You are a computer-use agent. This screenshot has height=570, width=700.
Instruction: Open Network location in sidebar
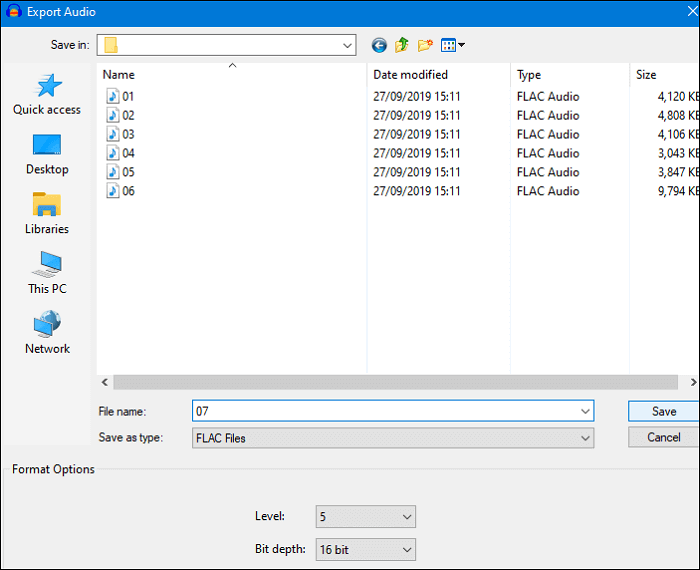[x=47, y=333]
